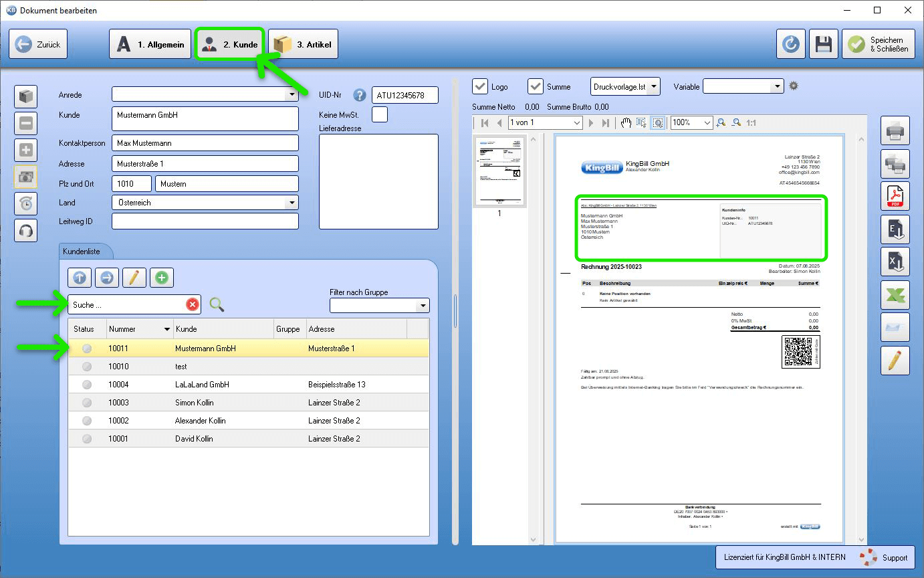
Task: Select status radio for customer 10010 test
Action: click(x=87, y=367)
